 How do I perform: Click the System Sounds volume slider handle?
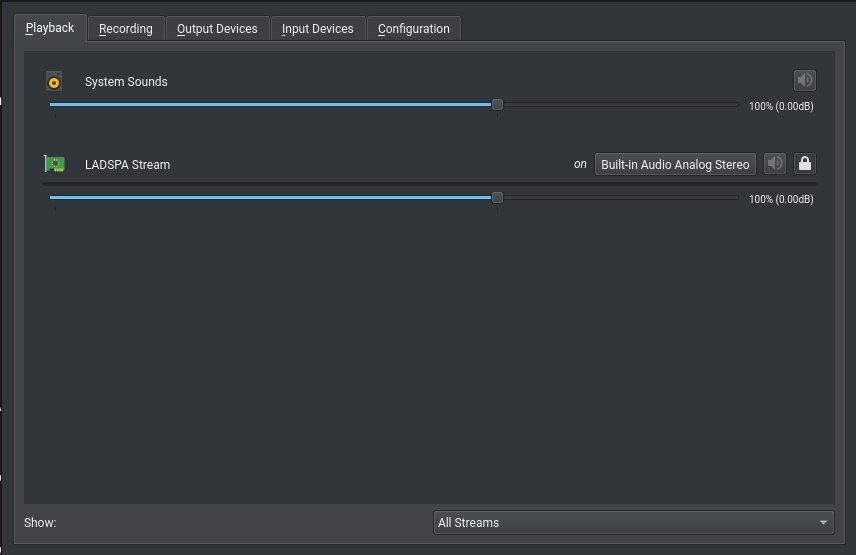pyautogui.click(x=497, y=104)
